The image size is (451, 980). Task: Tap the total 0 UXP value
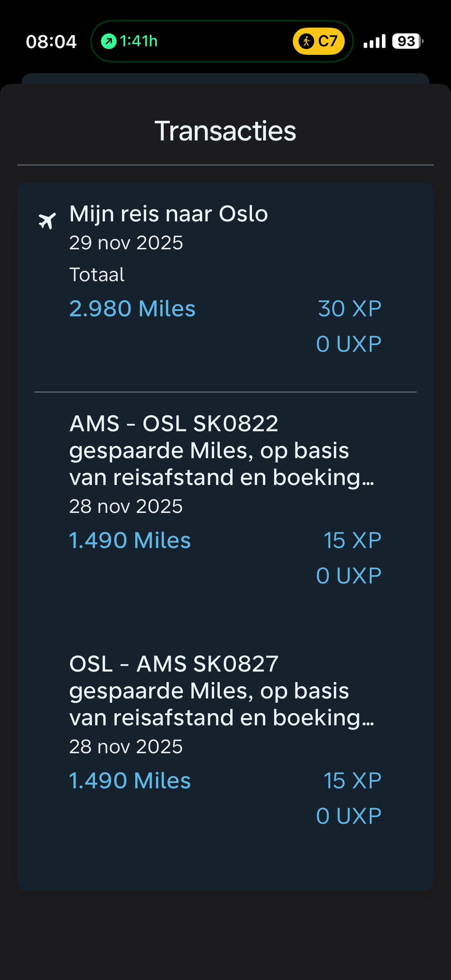tap(349, 344)
